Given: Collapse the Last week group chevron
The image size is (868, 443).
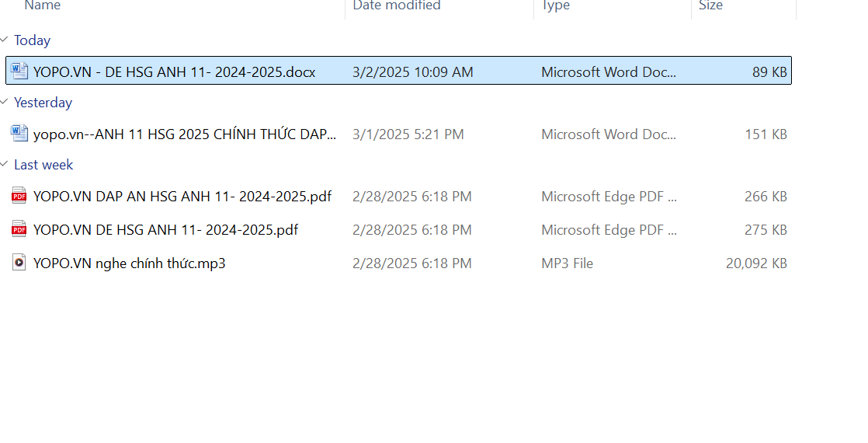Looking at the screenshot, I should pos(5,165).
